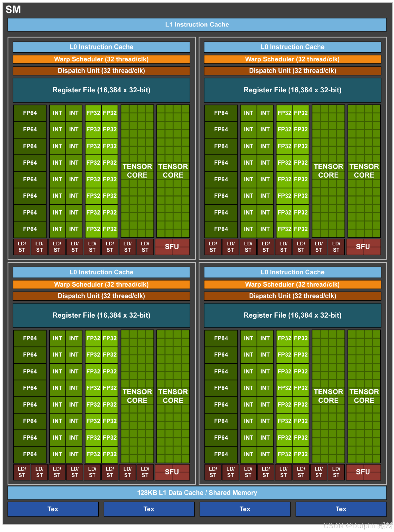Click the bottom-left quadrant's SFU block
The image size is (394, 532).
tap(172, 472)
